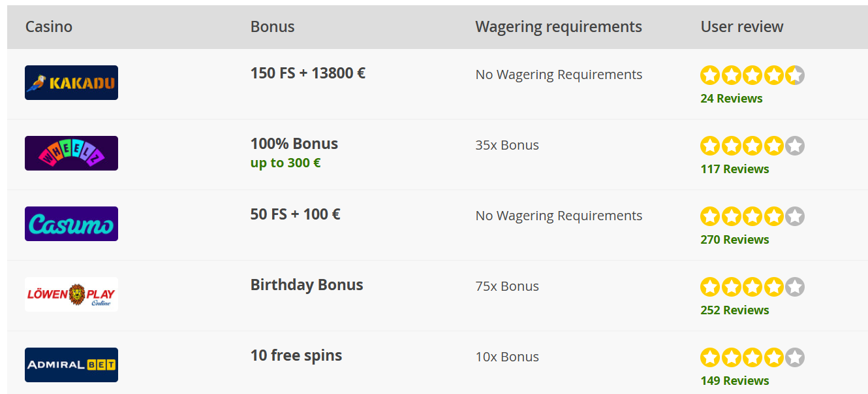Click Casumo's star rating icons

pos(752,216)
